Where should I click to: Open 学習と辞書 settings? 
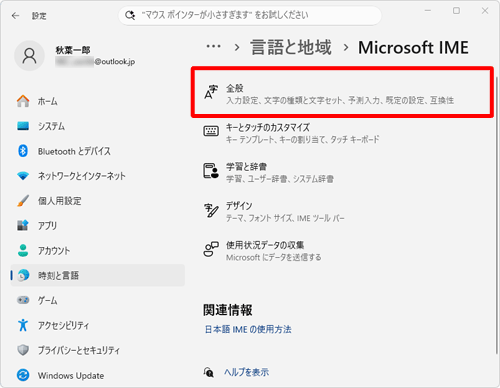click(342, 172)
